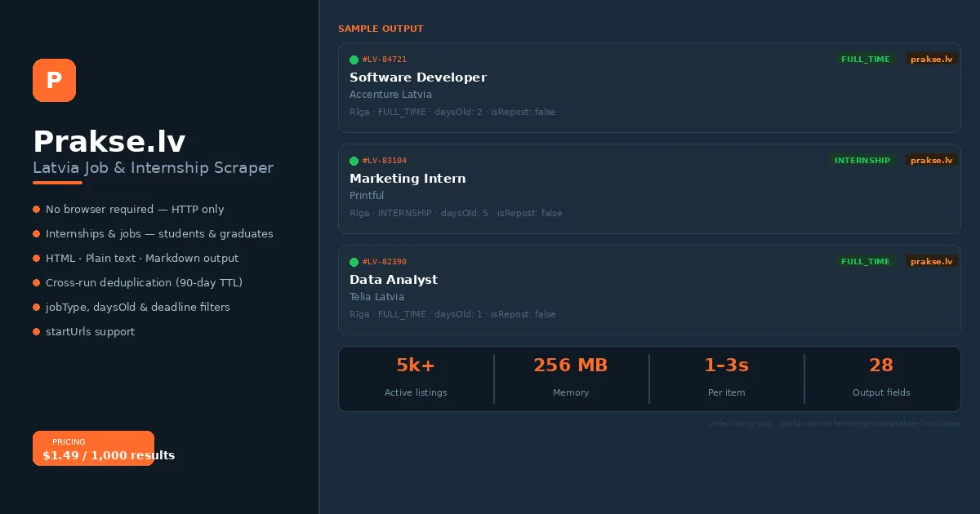Click the Accenture Latvia company name
Viewport: 980px width, 514px height.
[x=390, y=95]
